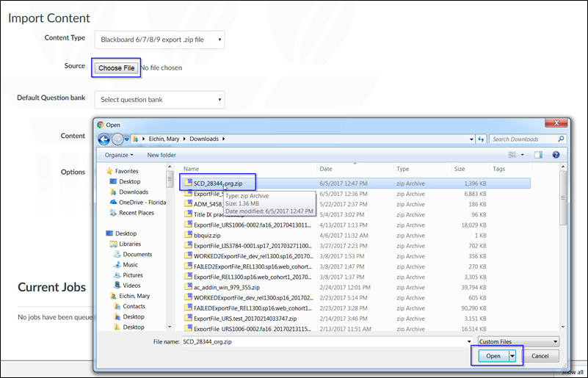Screen dimensions: 588x378
Task: Click the back navigation arrow in dialog
Action: 104,139
